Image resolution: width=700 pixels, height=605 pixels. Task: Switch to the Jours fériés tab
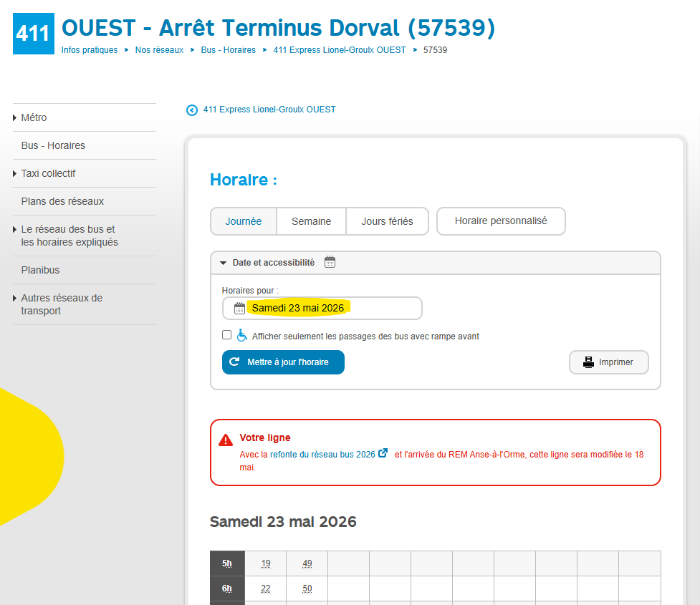point(388,221)
